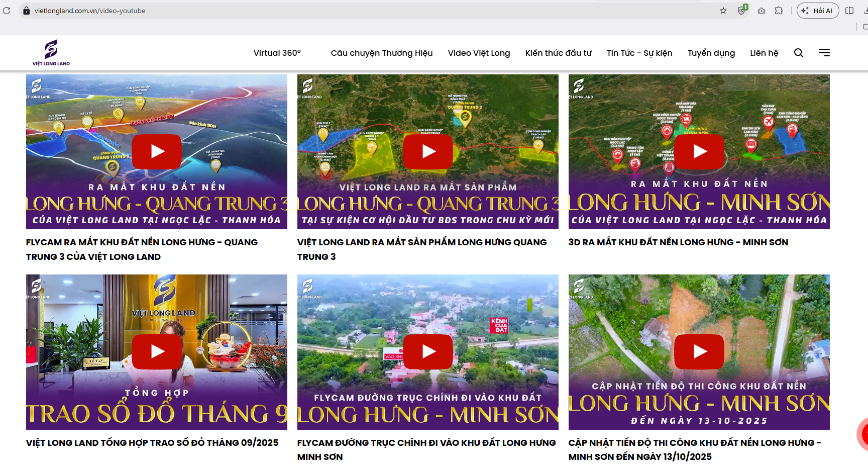View site information icon beside the URL

(x=27, y=11)
